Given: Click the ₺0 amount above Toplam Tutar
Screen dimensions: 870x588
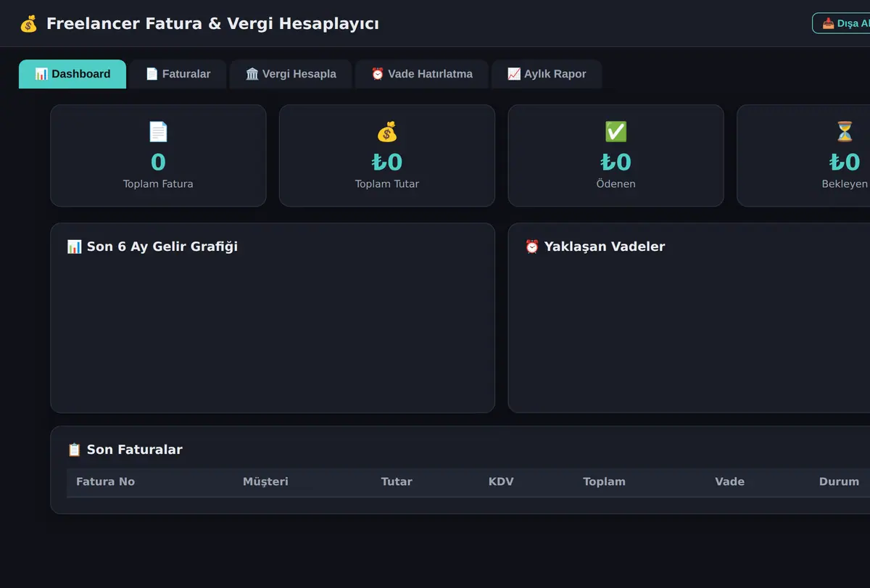Looking at the screenshot, I should coord(387,162).
